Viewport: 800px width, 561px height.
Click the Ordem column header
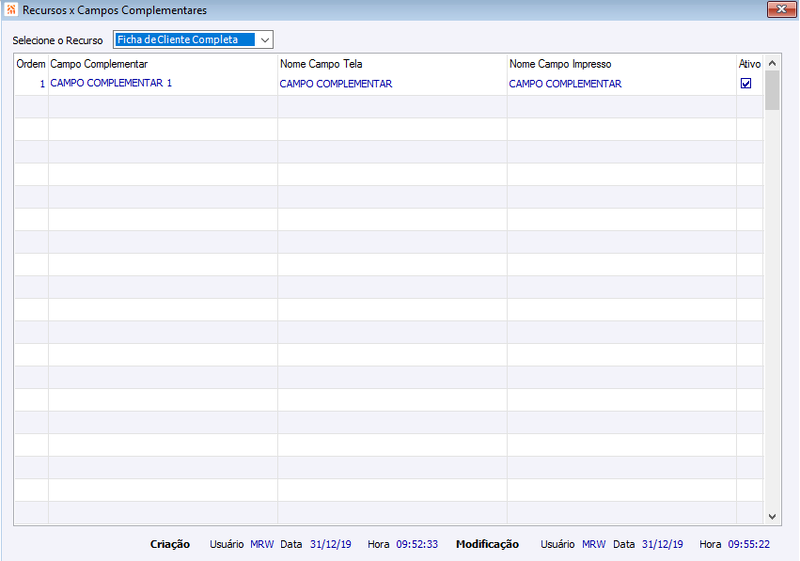click(x=31, y=64)
